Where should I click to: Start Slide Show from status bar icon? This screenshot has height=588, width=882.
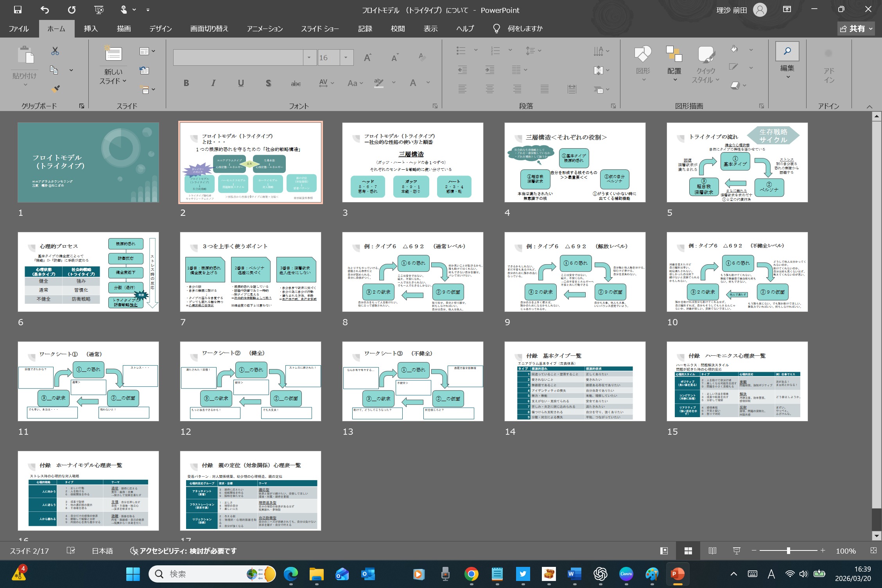[x=737, y=551]
